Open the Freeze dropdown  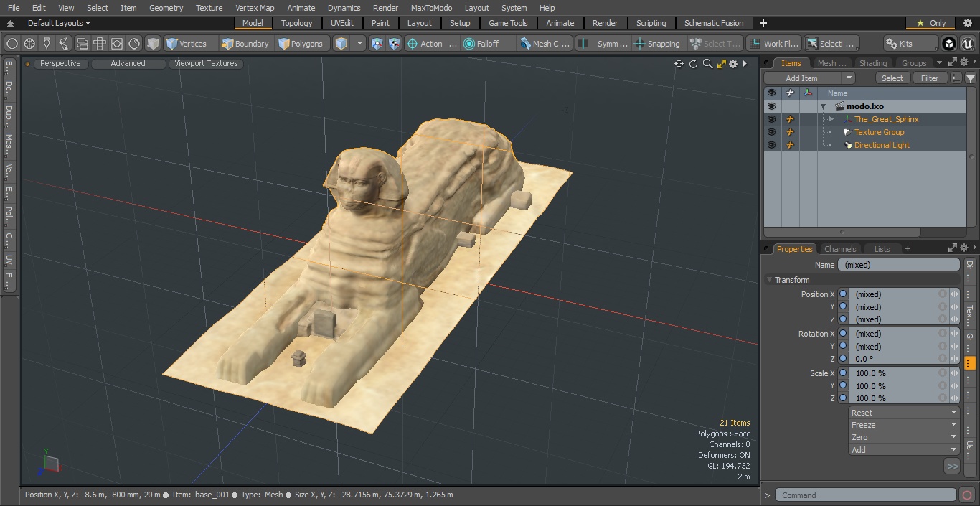click(904, 425)
